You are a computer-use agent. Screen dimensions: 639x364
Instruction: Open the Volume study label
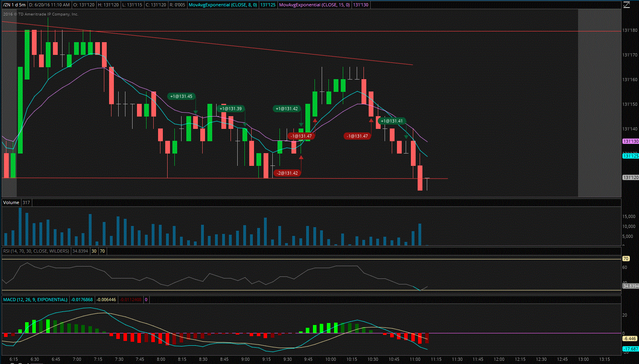tap(11, 202)
